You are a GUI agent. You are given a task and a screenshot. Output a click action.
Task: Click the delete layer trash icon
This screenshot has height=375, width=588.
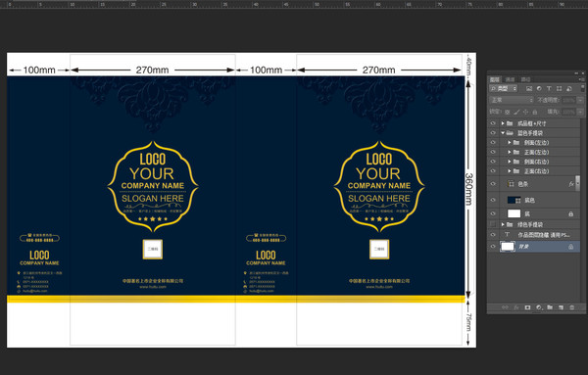pyautogui.click(x=572, y=307)
